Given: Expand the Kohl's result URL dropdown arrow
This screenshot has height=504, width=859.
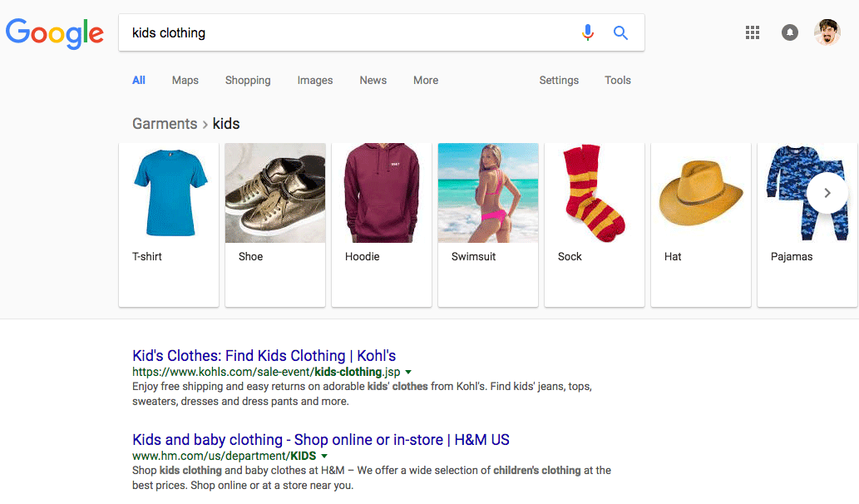Looking at the screenshot, I should click(x=408, y=372).
